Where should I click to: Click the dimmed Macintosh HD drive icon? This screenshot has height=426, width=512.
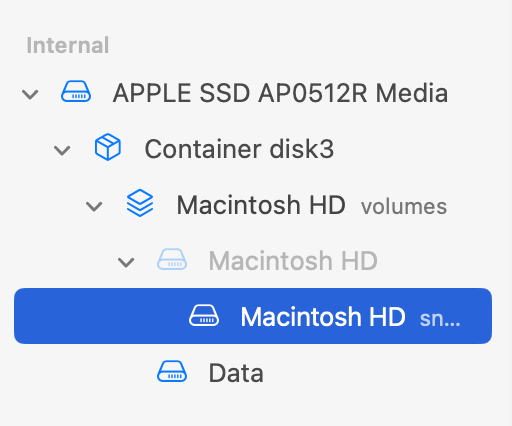pyautogui.click(x=172, y=259)
